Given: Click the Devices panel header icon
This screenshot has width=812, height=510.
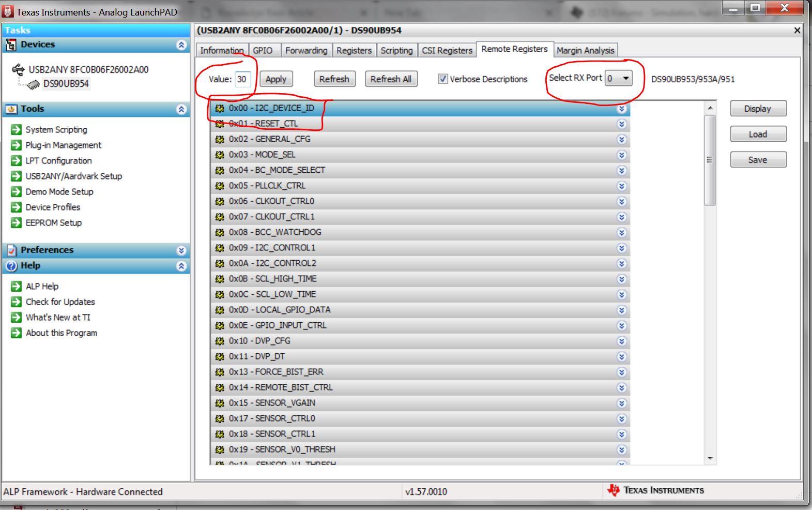Looking at the screenshot, I should click(11, 45).
